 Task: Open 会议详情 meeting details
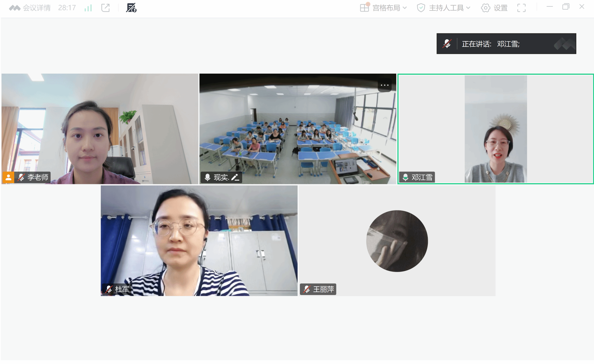36,8
